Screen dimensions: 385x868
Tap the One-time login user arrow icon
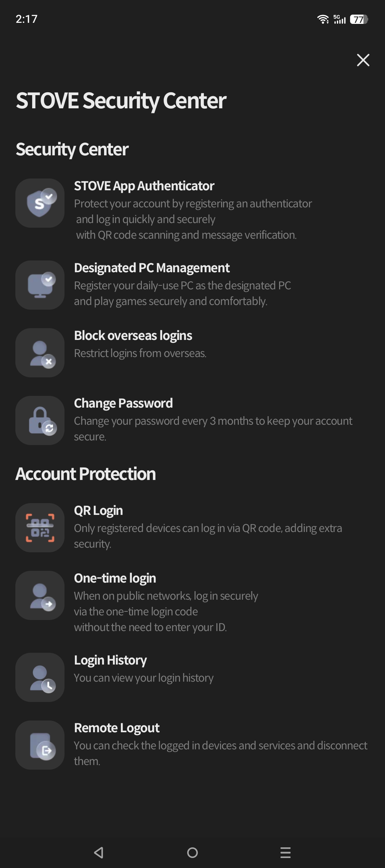coord(40,595)
